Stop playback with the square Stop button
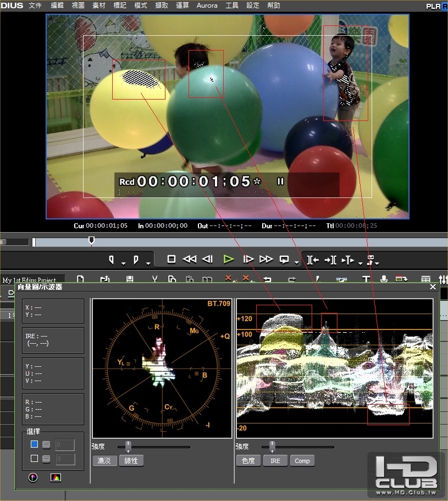The height and width of the screenshot is (501, 448). tap(172, 259)
